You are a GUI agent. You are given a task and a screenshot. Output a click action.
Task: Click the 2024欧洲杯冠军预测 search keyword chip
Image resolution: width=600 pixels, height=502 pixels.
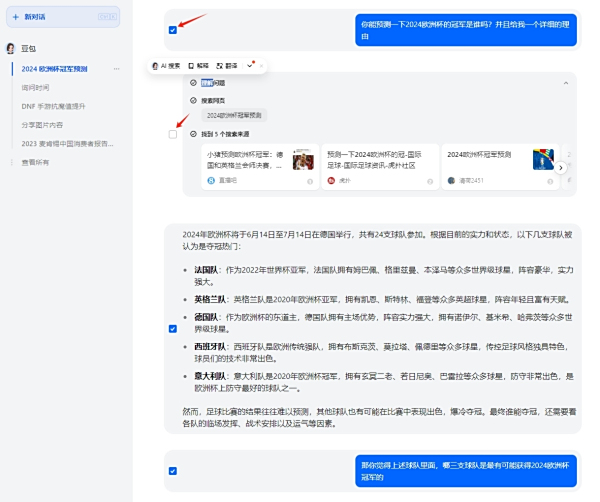point(234,115)
